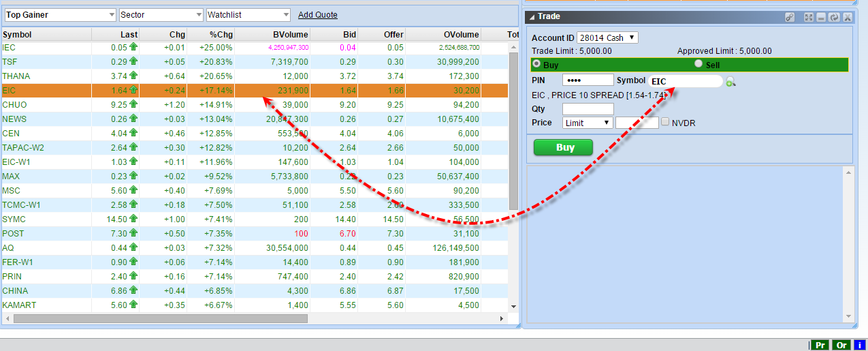Viewport: 868px width, 351px height.
Task: Click the blue info status icon
Action: click(860, 345)
